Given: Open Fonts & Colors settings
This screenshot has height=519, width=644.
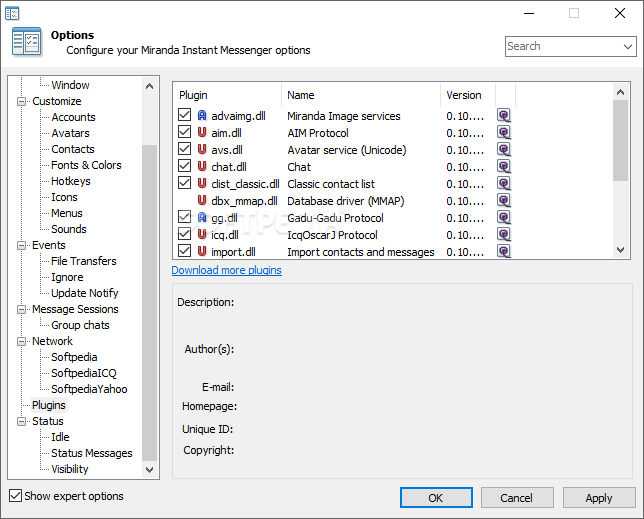Looking at the screenshot, I should (86, 165).
